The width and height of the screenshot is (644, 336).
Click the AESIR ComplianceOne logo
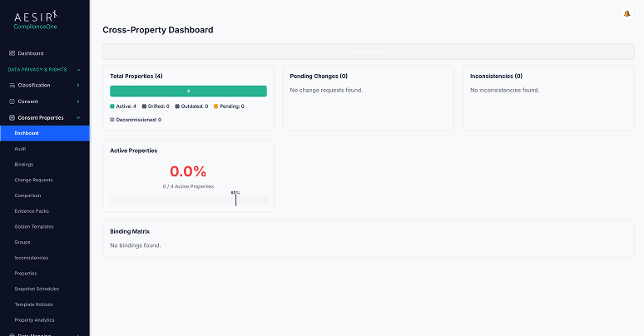click(36, 21)
